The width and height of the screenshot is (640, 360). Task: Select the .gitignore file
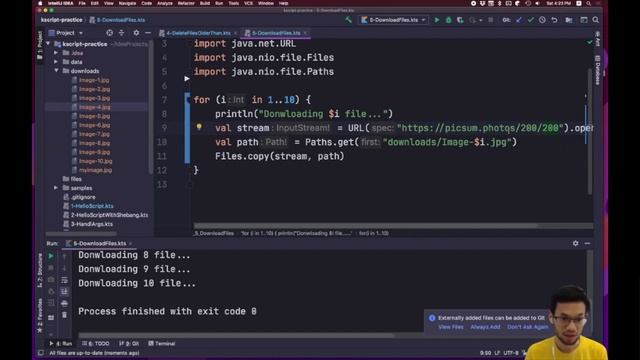tap(79, 197)
